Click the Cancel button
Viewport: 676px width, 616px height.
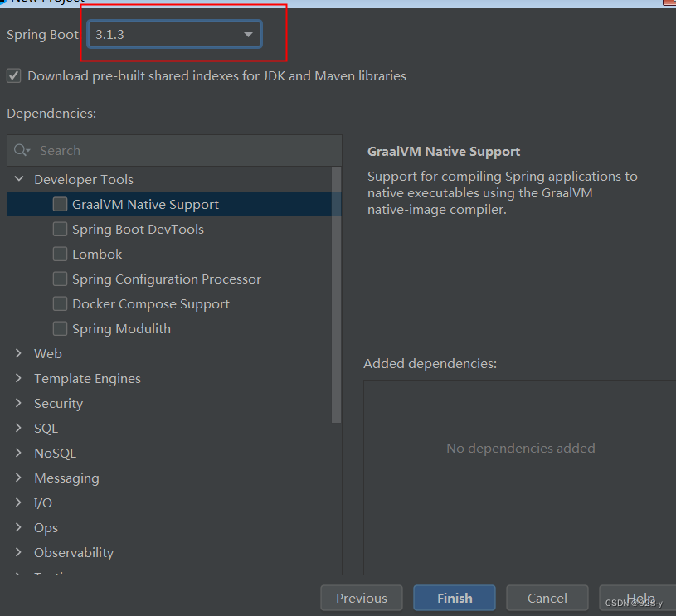pos(547,598)
